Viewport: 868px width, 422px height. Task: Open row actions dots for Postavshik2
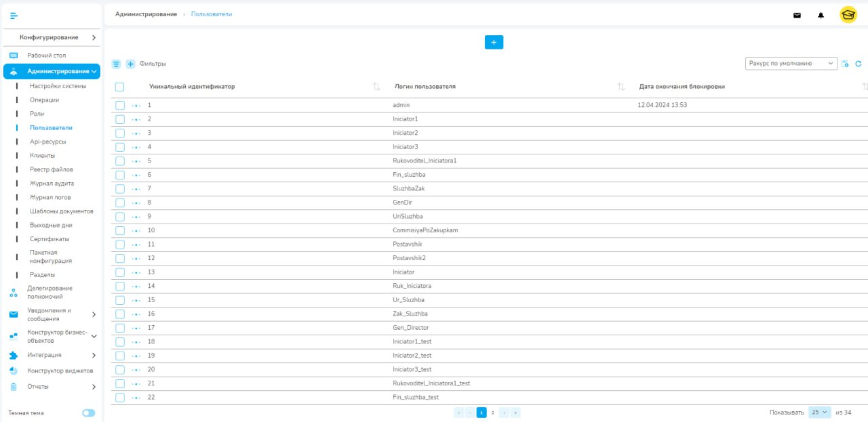(136, 258)
